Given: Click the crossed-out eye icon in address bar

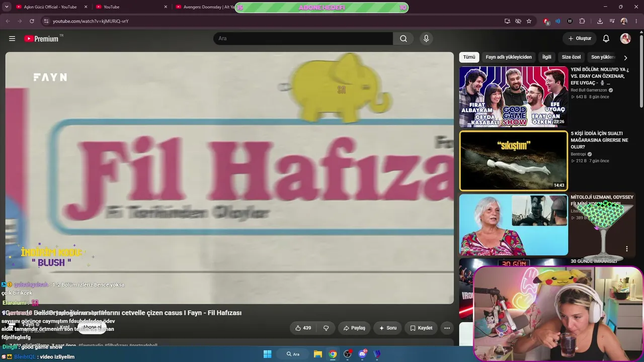Looking at the screenshot, I should (x=518, y=21).
